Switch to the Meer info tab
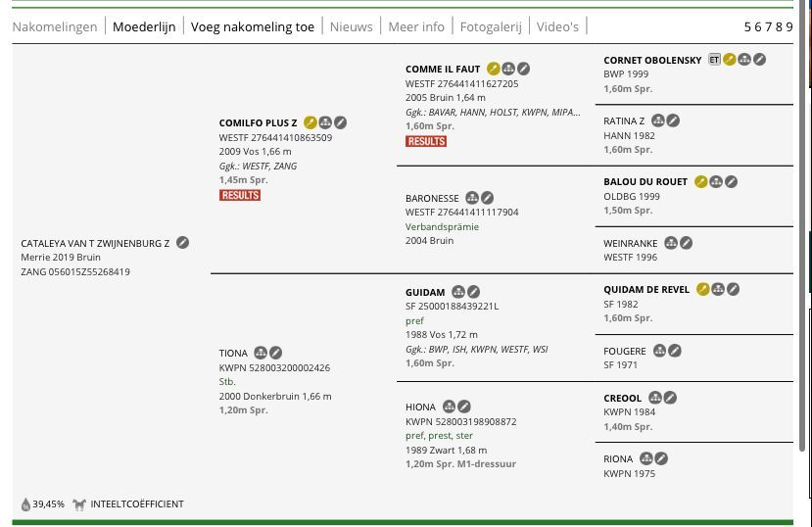The height and width of the screenshot is (527, 812). pyautogui.click(x=416, y=26)
